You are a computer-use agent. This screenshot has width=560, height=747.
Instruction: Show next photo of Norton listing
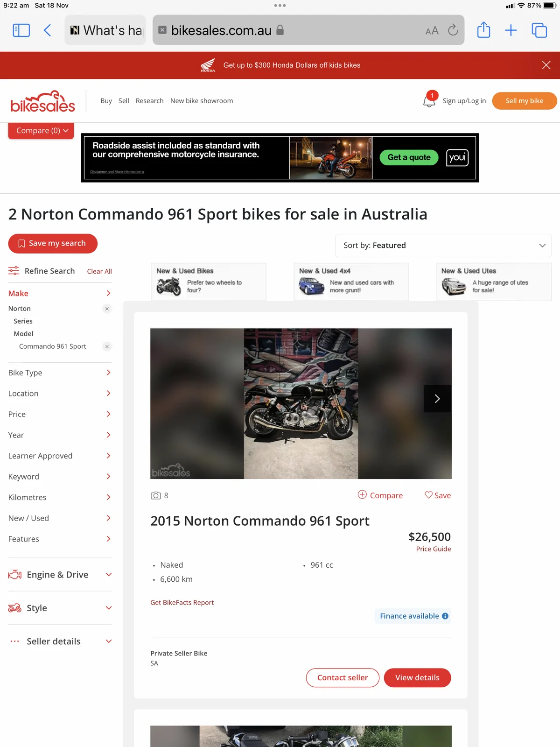437,399
